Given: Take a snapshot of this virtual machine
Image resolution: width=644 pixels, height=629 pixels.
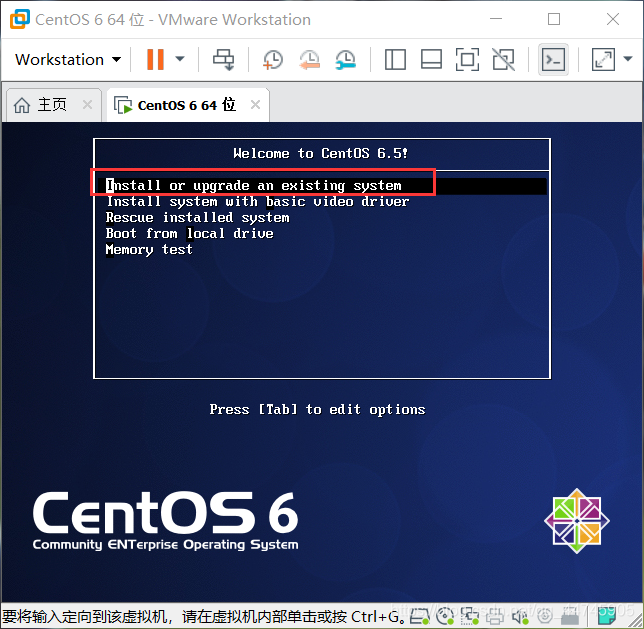Looking at the screenshot, I should click(x=273, y=60).
